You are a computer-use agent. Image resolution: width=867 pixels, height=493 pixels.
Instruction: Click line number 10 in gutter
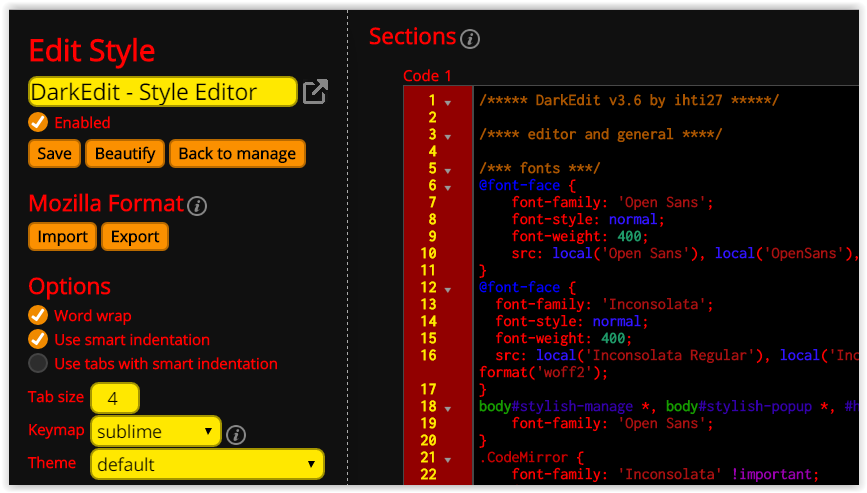point(429,253)
